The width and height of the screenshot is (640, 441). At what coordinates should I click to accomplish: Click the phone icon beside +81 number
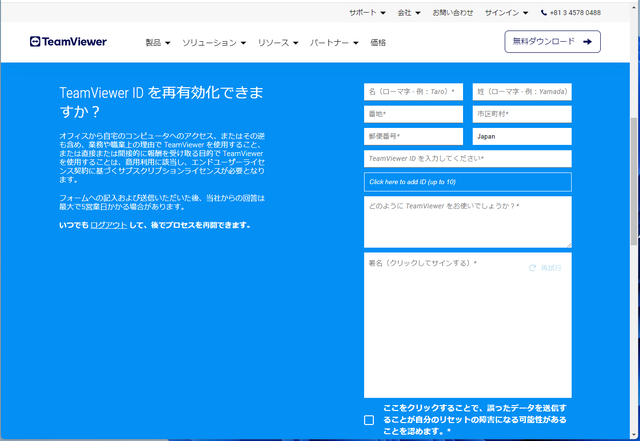[x=544, y=13]
